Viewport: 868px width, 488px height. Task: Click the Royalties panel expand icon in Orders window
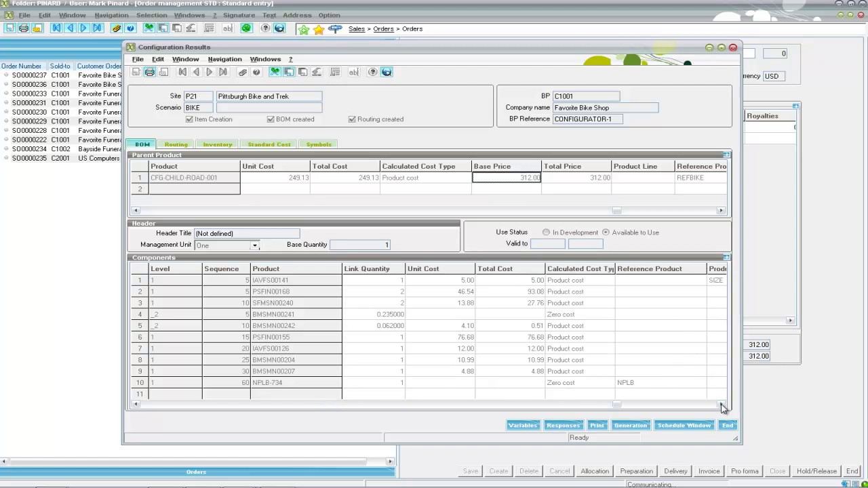[795, 106]
